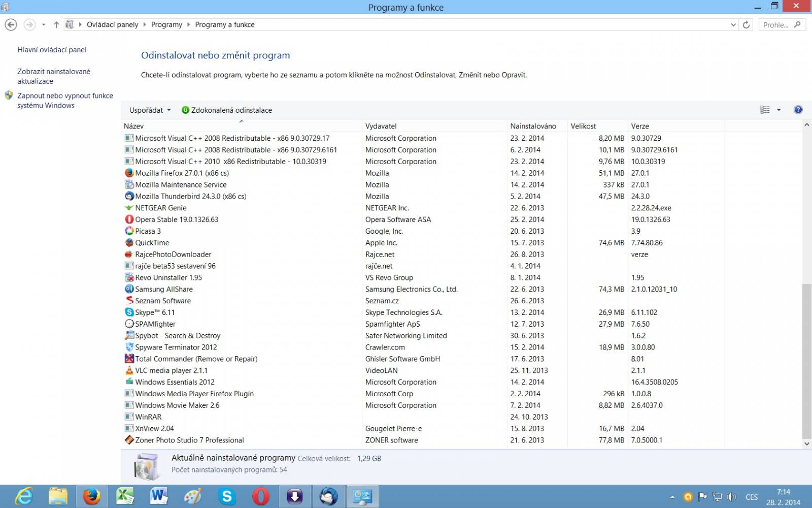Open recent locations dropdown next to forward arrow
The image size is (812, 508).
pos(44,25)
